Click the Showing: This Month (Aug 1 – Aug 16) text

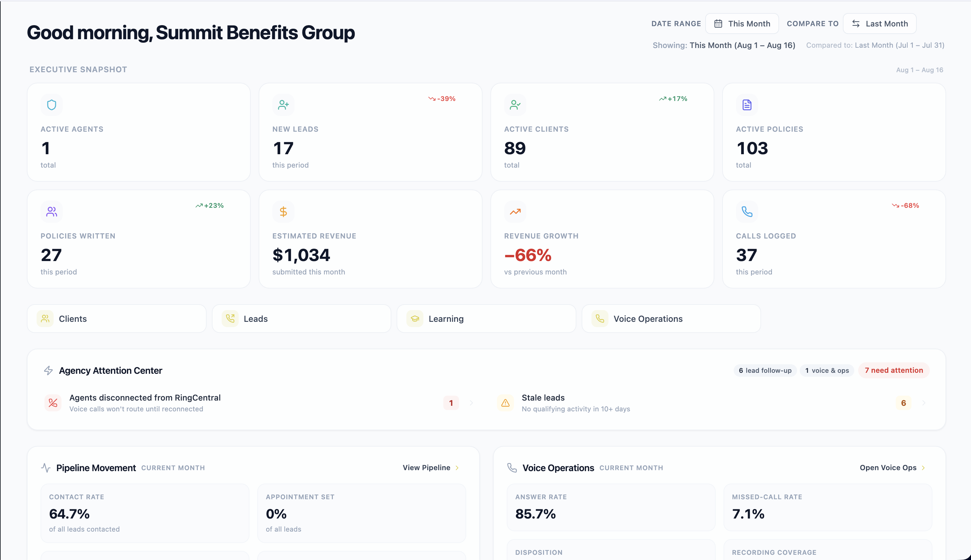point(724,45)
